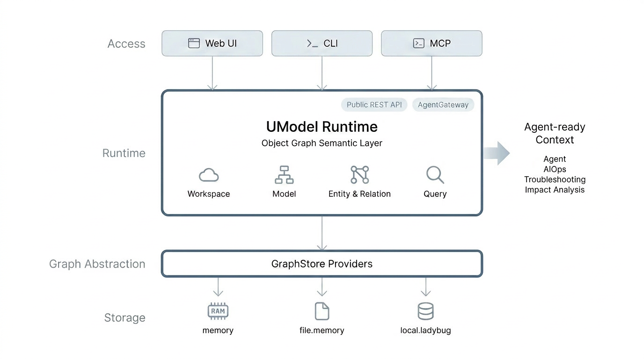This screenshot has height=359, width=644.
Task: Click the MCP terminal icon
Action: click(418, 43)
